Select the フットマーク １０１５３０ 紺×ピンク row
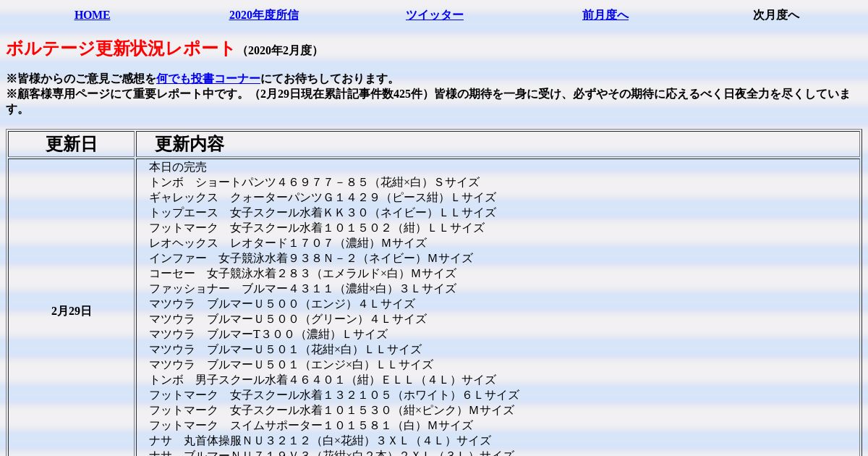Image resolution: width=868 pixels, height=456 pixels. pos(331,410)
